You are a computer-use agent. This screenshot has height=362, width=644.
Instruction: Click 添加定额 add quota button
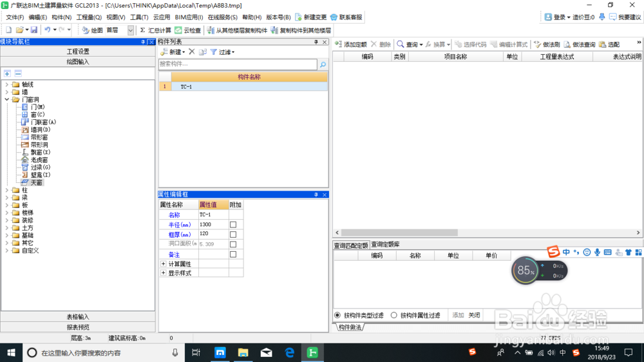pos(351,44)
